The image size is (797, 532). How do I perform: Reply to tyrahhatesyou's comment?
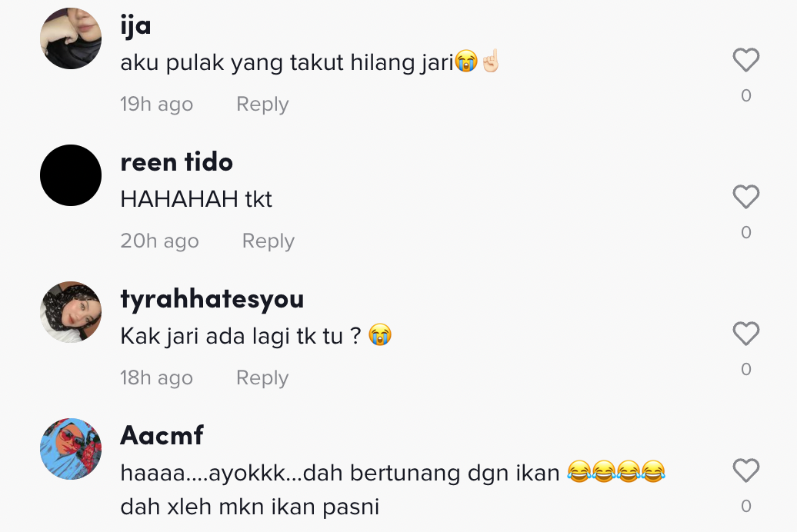point(262,377)
